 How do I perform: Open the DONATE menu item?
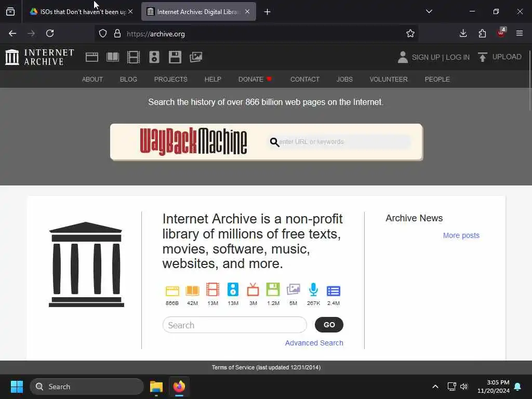pos(255,79)
